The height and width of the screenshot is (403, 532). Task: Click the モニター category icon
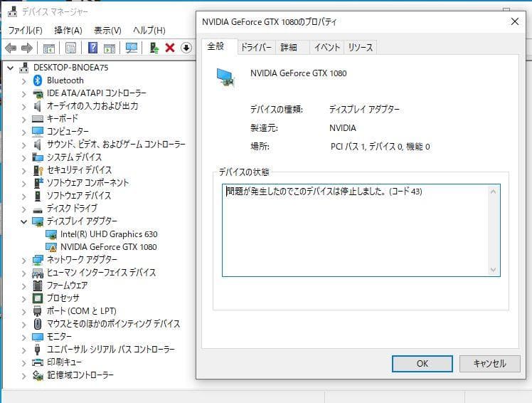pyautogui.click(x=37, y=337)
